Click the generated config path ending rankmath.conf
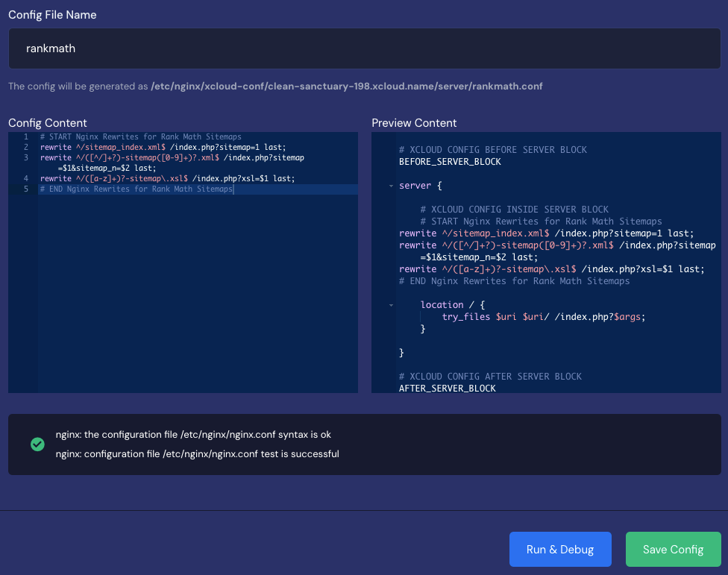 tap(346, 87)
